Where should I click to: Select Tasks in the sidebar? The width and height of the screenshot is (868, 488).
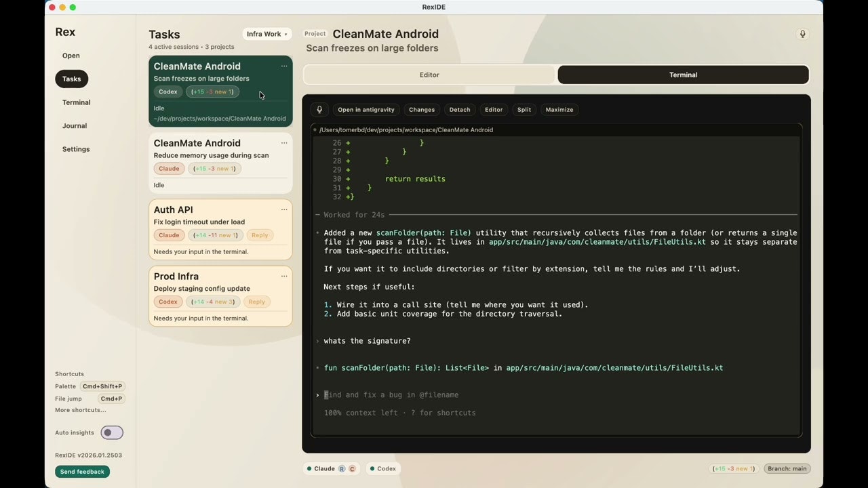click(71, 79)
